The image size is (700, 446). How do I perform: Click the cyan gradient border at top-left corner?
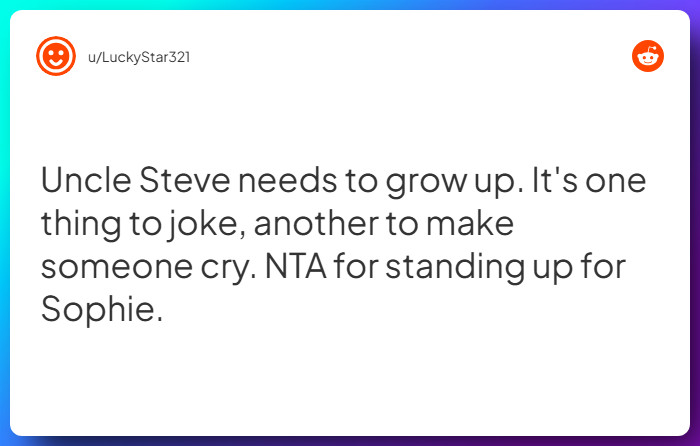[5, 5]
